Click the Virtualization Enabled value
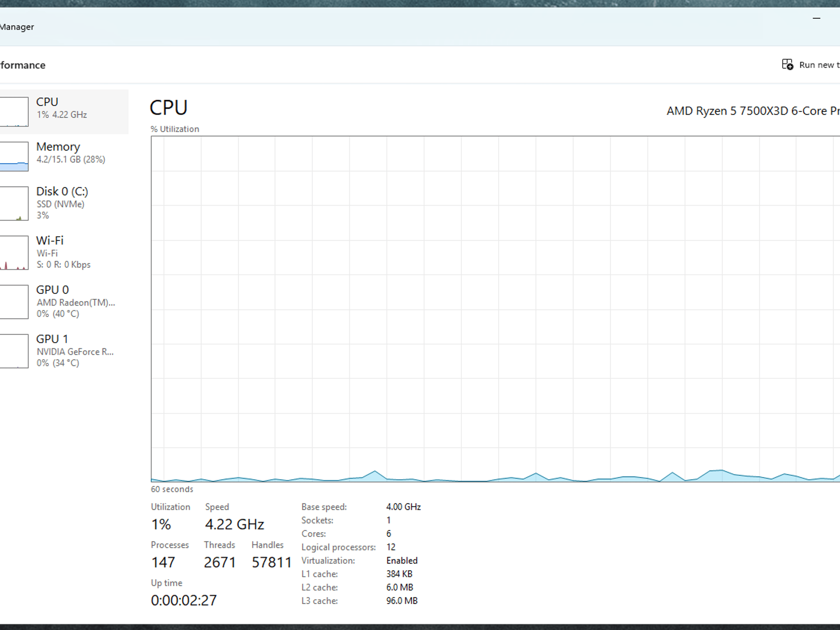840x630 pixels. pyautogui.click(x=402, y=561)
